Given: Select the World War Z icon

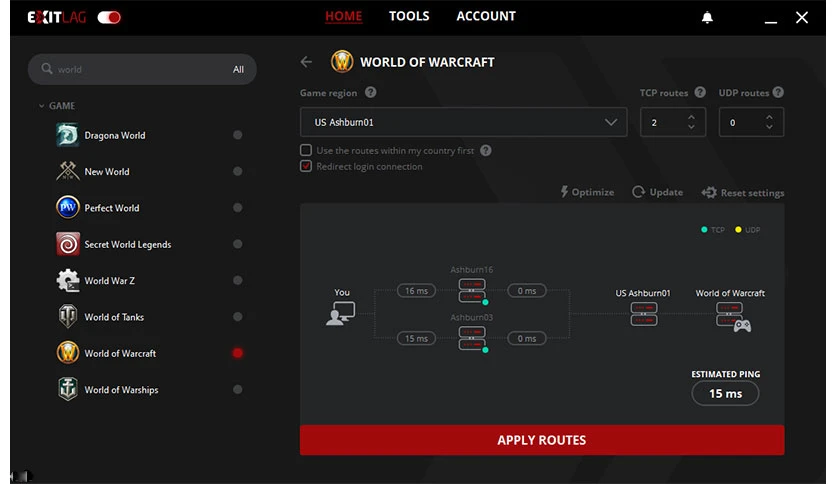Looking at the screenshot, I should [68, 280].
